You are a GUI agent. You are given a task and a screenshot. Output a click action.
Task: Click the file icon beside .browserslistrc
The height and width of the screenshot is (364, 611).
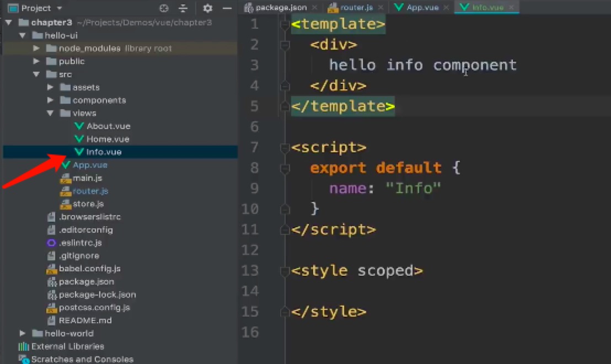coord(51,217)
